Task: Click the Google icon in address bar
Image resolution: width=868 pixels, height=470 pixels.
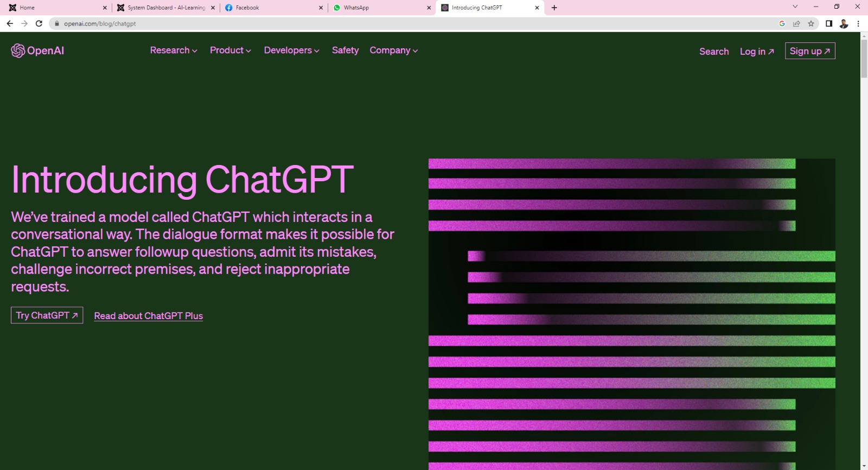Action: point(782,23)
